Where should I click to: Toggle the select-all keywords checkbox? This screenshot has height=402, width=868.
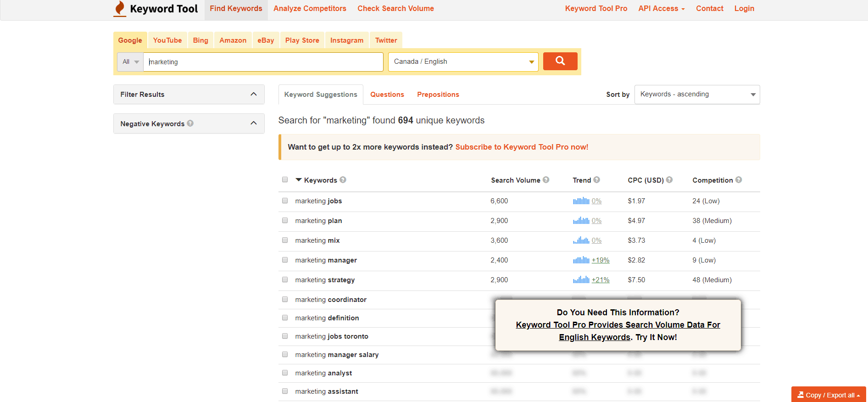coord(285,179)
